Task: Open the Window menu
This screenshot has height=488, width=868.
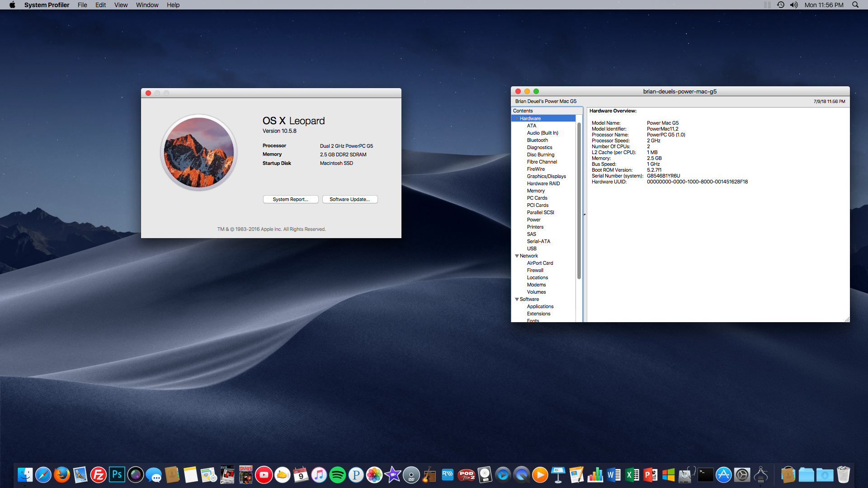Action: tap(147, 5)
